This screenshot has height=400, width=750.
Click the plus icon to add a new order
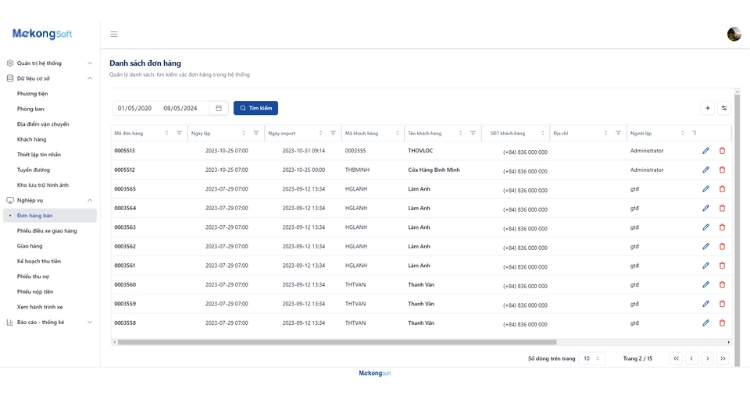(708, 108)
